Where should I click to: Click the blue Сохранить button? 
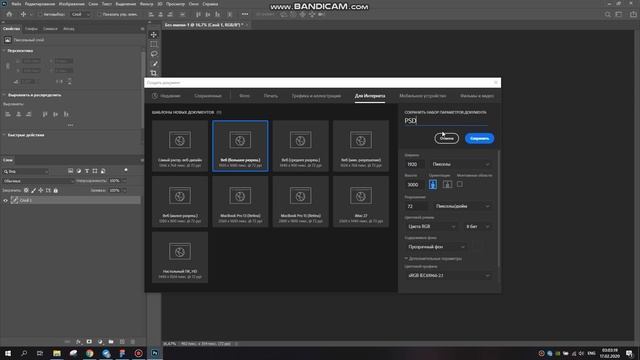click(x=480, y=138)
